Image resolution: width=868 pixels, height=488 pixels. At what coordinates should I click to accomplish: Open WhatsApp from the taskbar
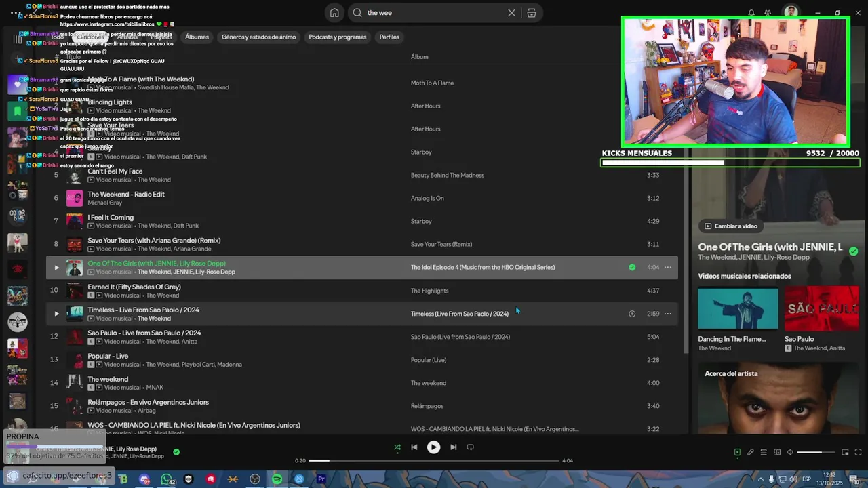click(x=166, y=479)
